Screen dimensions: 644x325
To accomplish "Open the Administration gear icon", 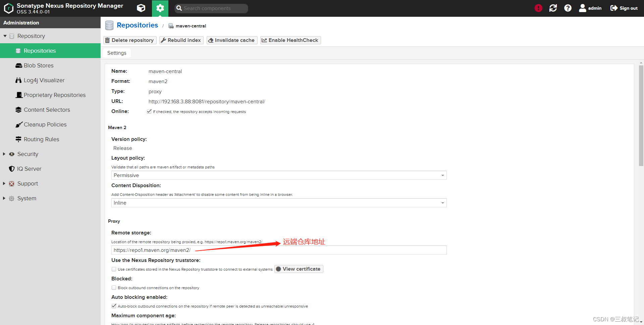I will (160, 8).
